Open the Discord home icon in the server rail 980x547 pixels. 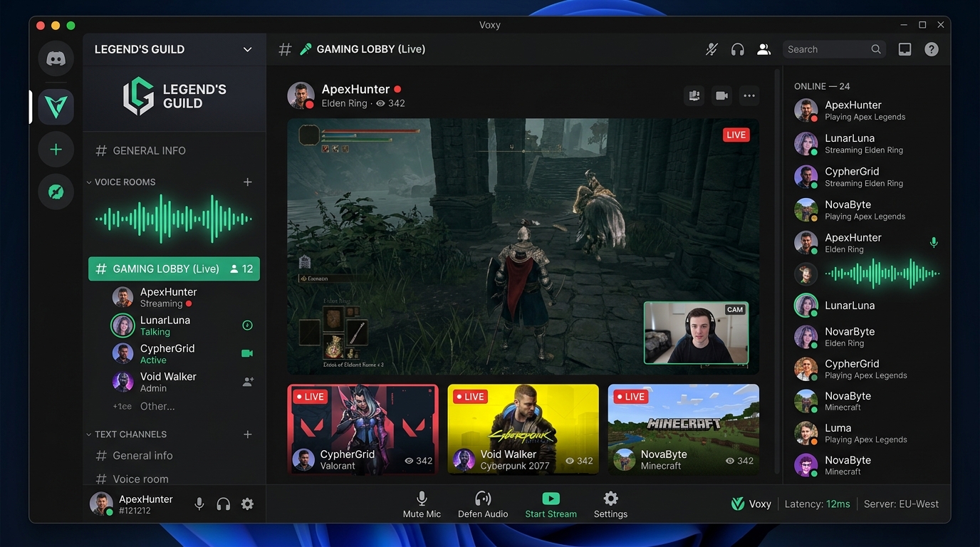pyautogui.click(x=56, y=58)
